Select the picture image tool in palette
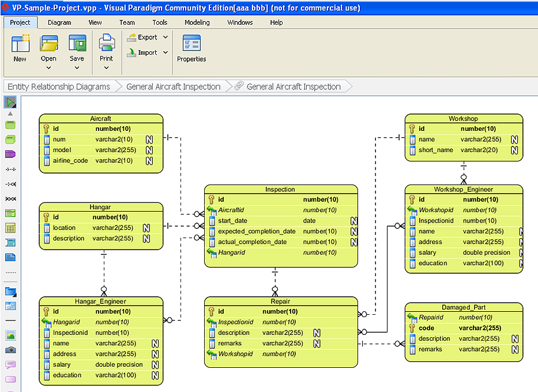 [x=10, y=336]
